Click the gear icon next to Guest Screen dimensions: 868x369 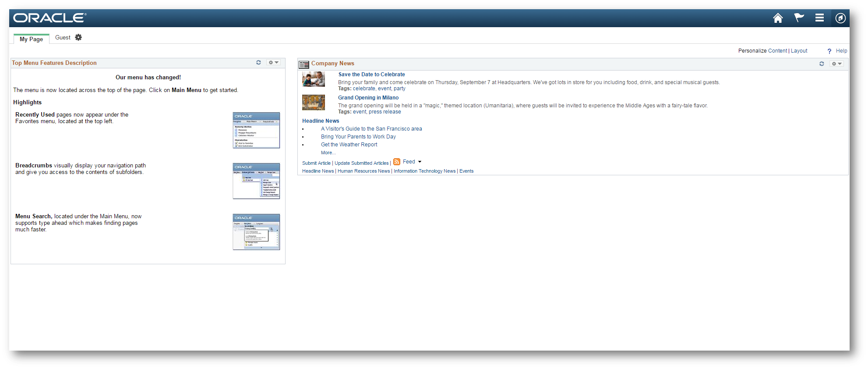point(78,38)
